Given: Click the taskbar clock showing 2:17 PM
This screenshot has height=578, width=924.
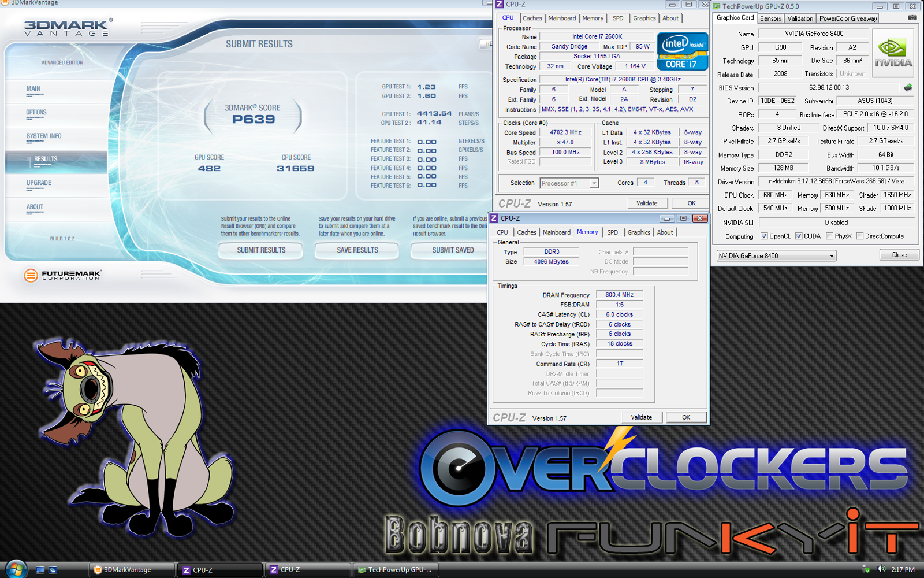Looking at the screenshot, I should pyautogui.click(x=903, y=569).
